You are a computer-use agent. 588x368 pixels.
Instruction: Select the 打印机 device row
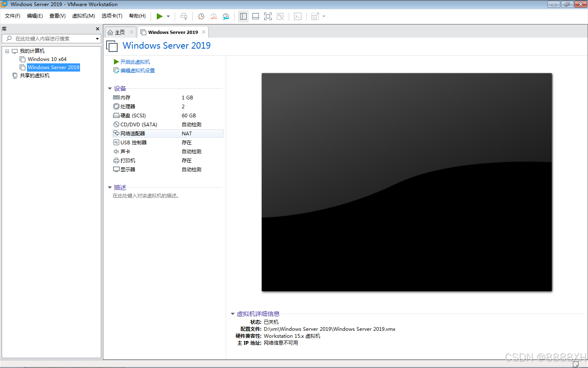pyautogui.click(x=168, y=161)
